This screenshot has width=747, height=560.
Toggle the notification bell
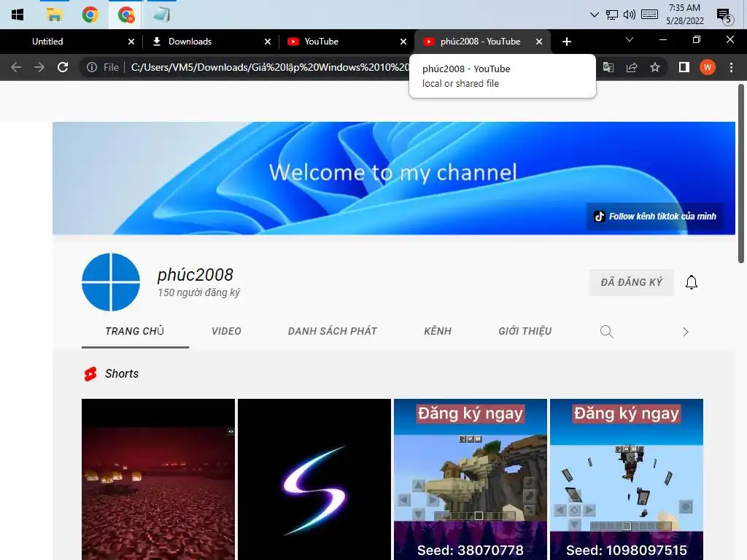point(692,282)
